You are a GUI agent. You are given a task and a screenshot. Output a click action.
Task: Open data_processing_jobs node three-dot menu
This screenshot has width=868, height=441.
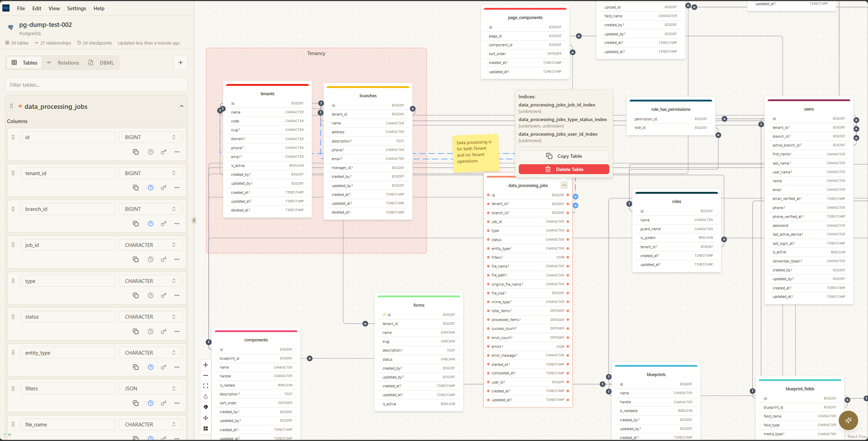(x=564, y=185)
